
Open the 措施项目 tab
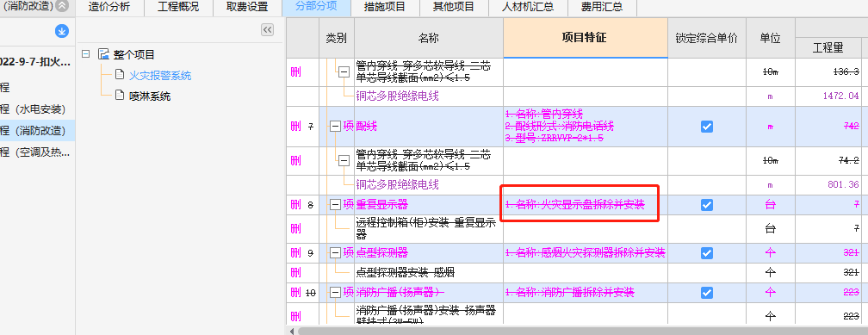pyautogui.click(x=385, y=7)
